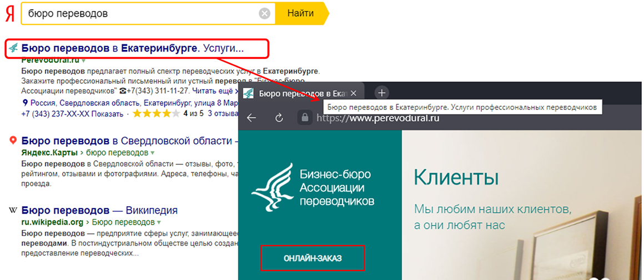Click the map pin address icon
Screen dimensions: 644x280
pyautogui.click(x=25, y=103)
